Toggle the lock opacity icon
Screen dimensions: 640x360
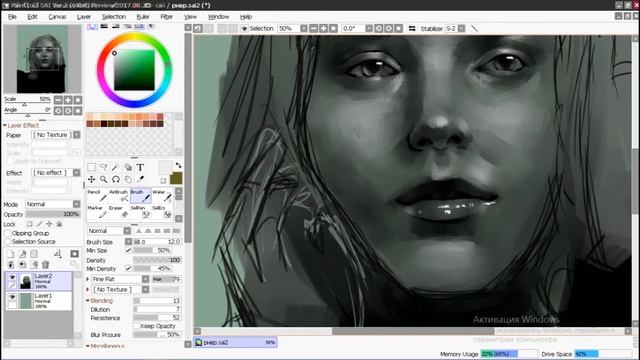29,224
